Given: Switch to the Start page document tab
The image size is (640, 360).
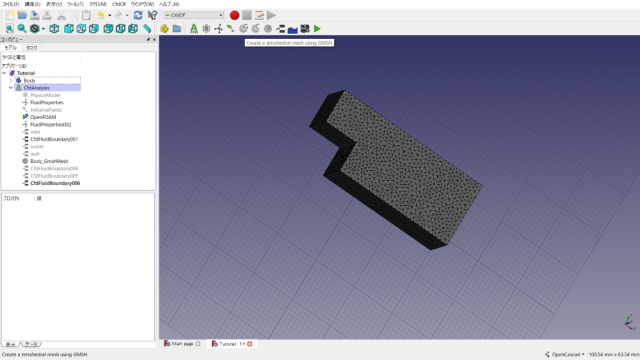Looking at the screenshot, I should point(182,344).
